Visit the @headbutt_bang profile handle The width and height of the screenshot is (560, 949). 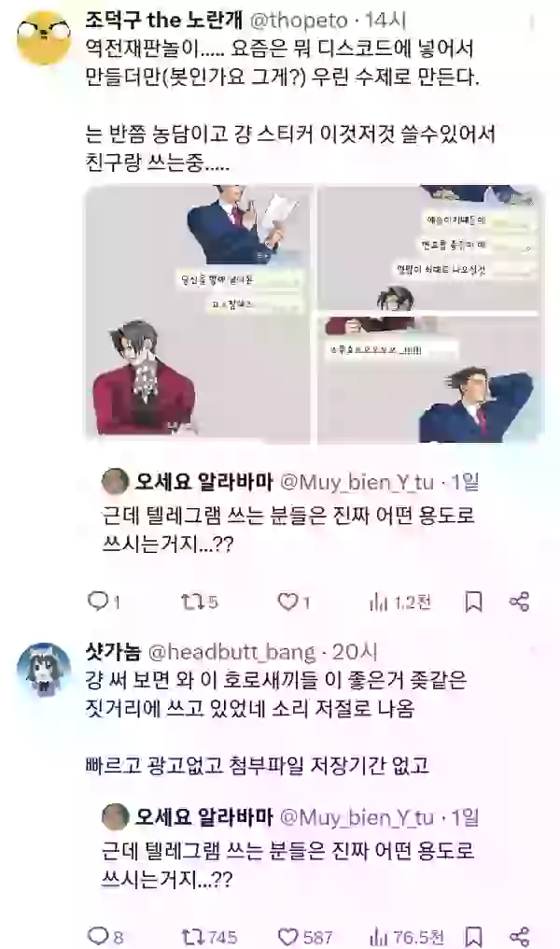(x=231, y=652)
